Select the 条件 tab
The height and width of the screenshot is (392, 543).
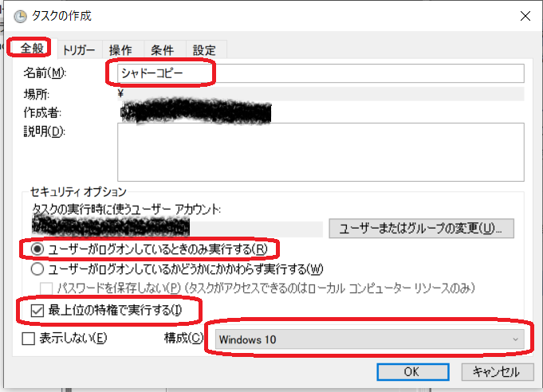click(163, 49)
